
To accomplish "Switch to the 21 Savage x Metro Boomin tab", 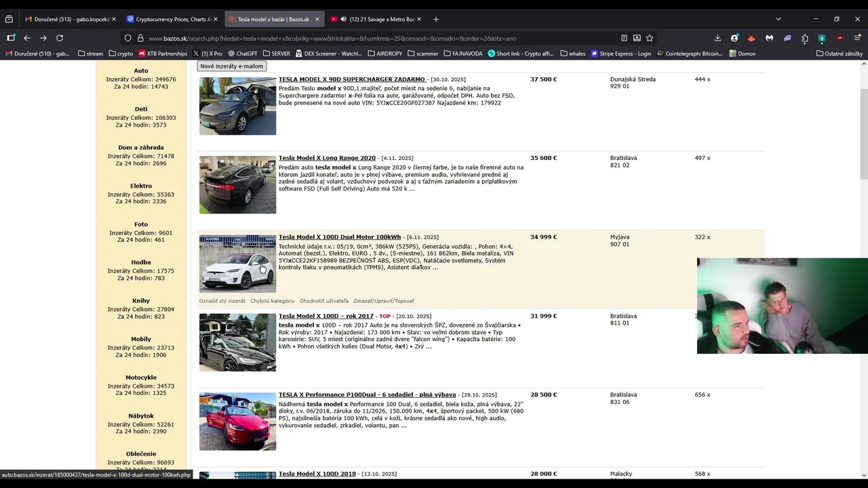I will click(x=376, y=19).
